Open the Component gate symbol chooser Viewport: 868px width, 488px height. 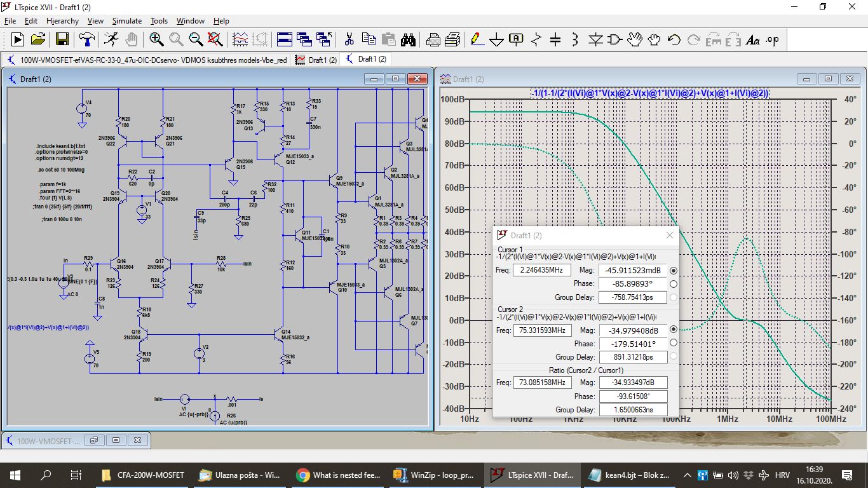click(x=614, y=39)
